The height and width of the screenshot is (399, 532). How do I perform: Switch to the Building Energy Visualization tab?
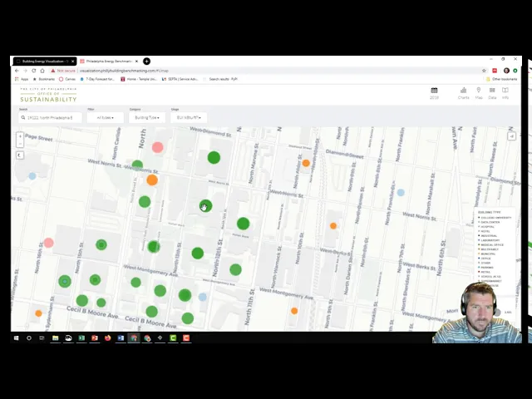click(x=42, y=62)
